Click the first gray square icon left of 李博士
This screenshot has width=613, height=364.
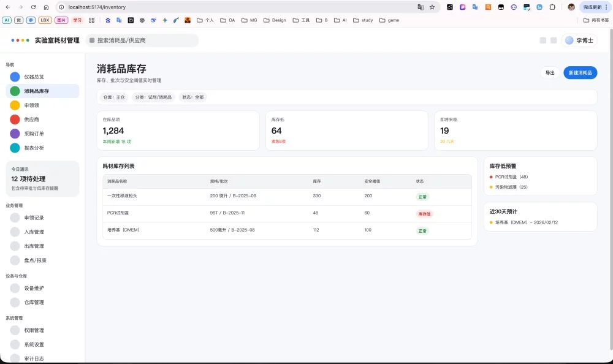(543, 40)
